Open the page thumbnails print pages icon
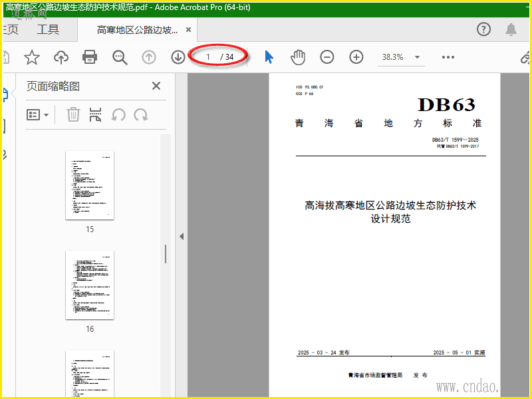This screenshot has height=399, width=532. 95,114
